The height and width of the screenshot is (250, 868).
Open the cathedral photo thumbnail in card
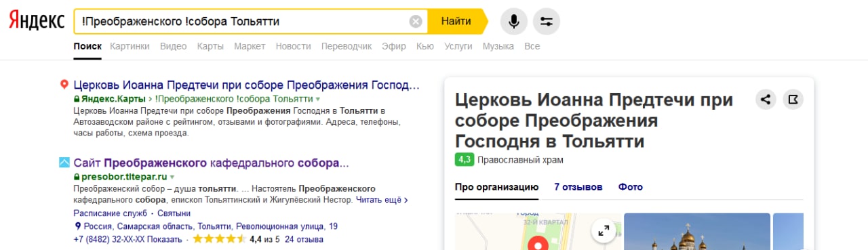click(x=697, y=232)
